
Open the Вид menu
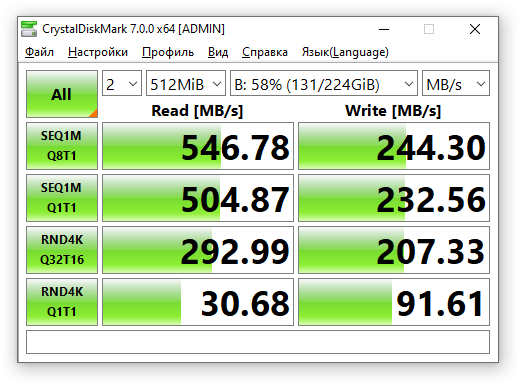218,52
